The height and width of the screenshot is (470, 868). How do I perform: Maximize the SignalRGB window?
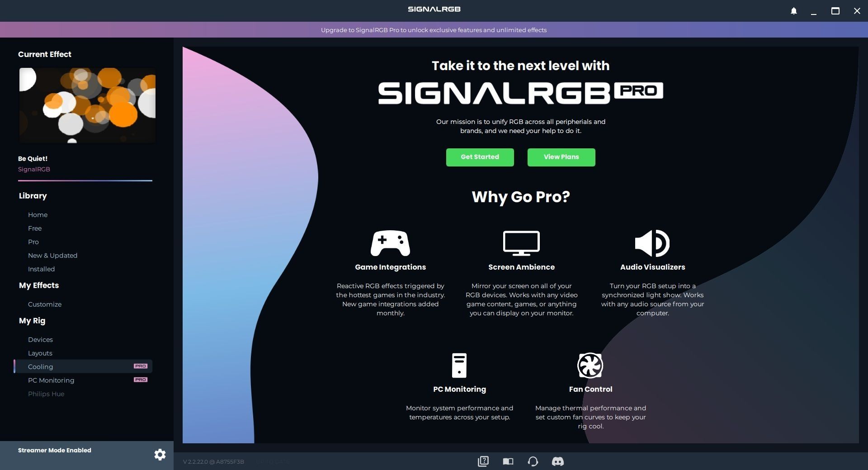pos(835,11)
